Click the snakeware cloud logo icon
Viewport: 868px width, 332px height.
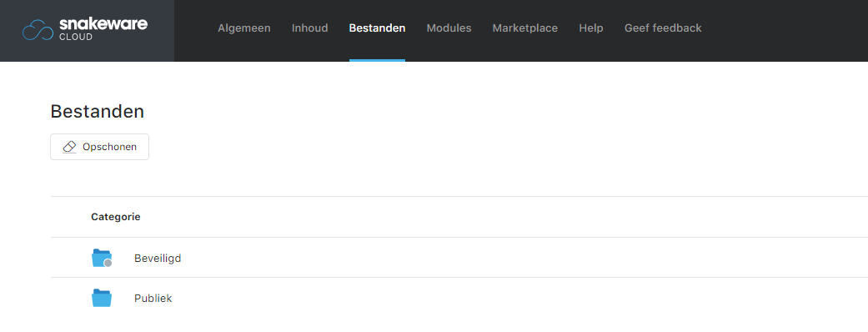pyautogui.click(x=38, y=30)
